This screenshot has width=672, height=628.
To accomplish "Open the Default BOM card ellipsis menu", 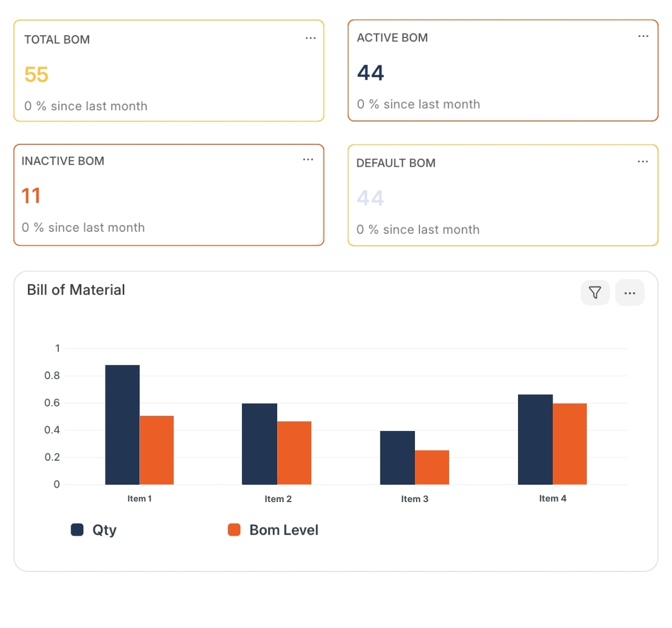I will pyautogui.click(x=642, y=162).
